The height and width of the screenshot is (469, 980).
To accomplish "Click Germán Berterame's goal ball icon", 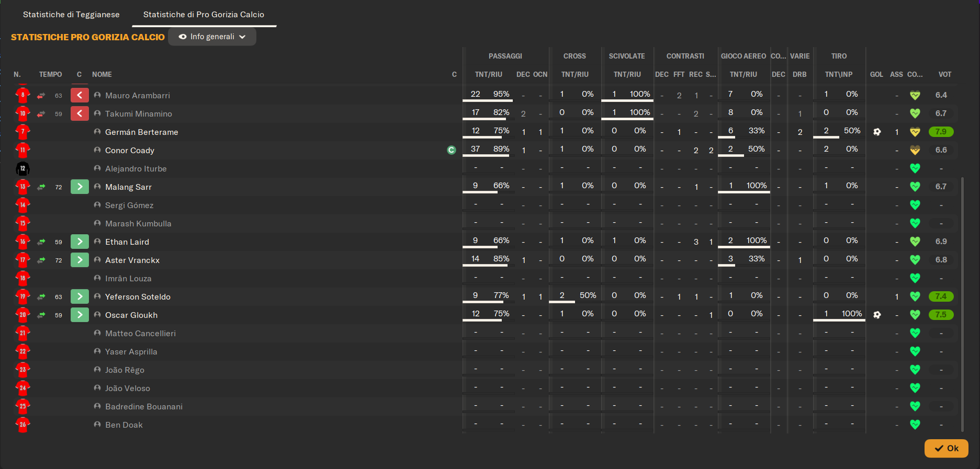I will point(877,132).
